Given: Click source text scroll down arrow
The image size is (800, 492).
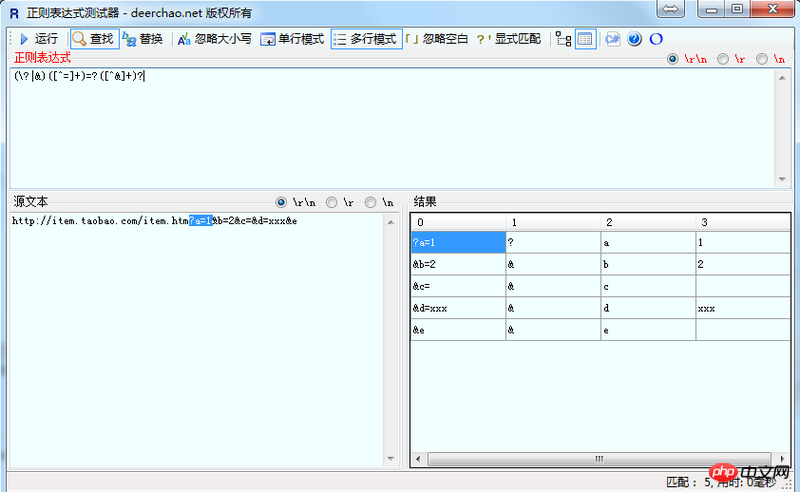Looking at the screenshot, I should point(391,458).
